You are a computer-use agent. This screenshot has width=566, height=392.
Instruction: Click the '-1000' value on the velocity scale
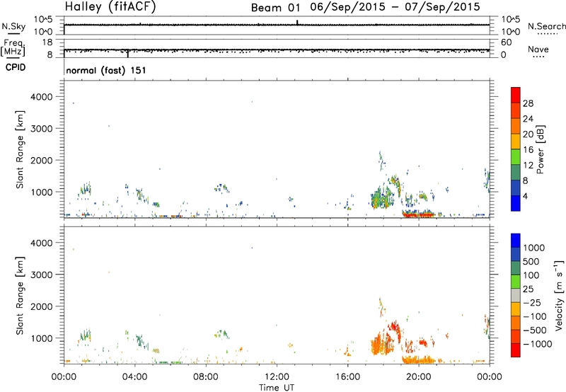click(x=538, y=344)
